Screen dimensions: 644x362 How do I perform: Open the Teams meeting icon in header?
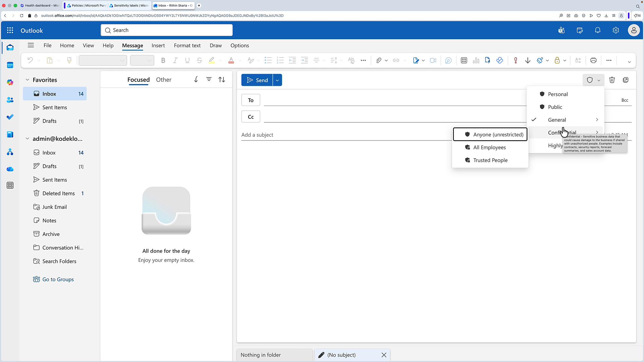pos(561,31)
